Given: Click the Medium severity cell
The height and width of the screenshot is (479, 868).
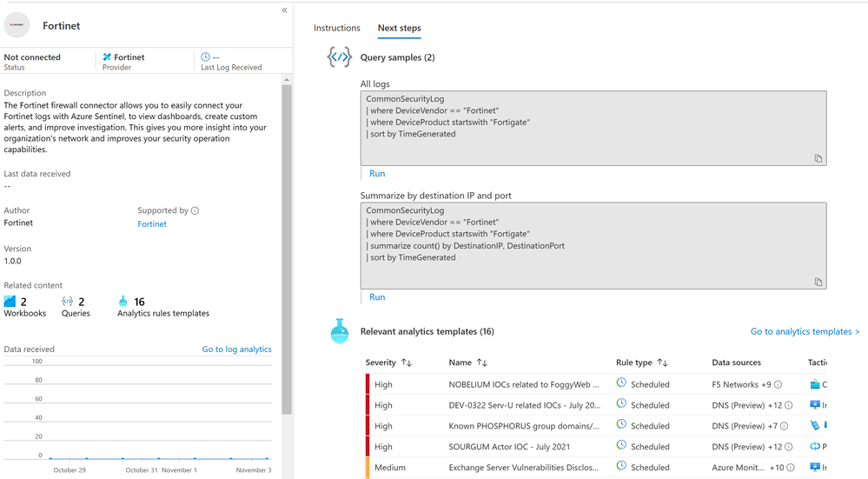Looking at the screenshot, I should 390,468.
